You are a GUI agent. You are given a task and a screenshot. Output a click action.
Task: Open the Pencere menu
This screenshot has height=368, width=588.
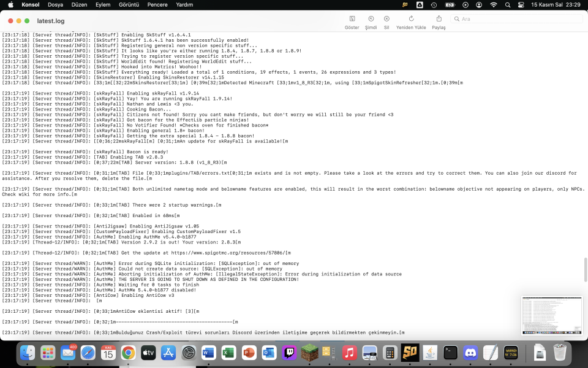click(157, 5)
